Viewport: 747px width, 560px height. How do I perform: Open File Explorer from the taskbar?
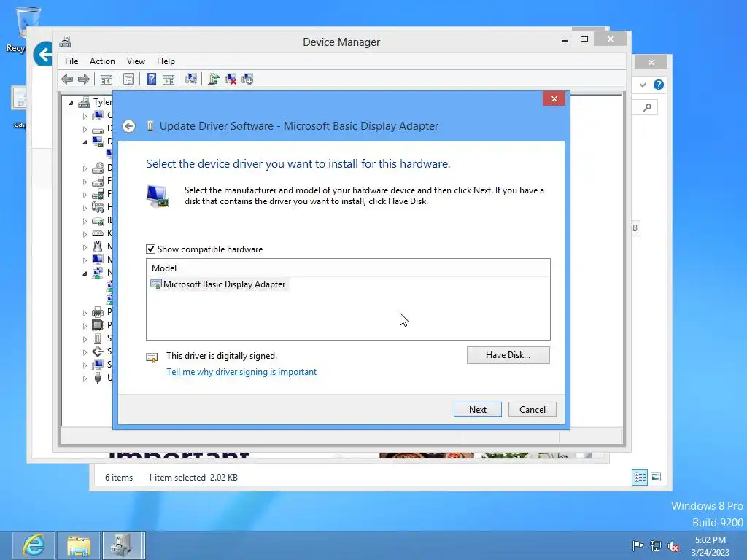point(79,545)
